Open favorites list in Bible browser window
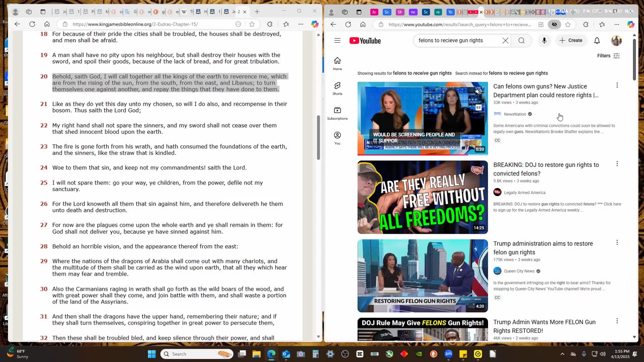Image resolution: width=644 pixels, height=362 pixels. coord(286,24)
